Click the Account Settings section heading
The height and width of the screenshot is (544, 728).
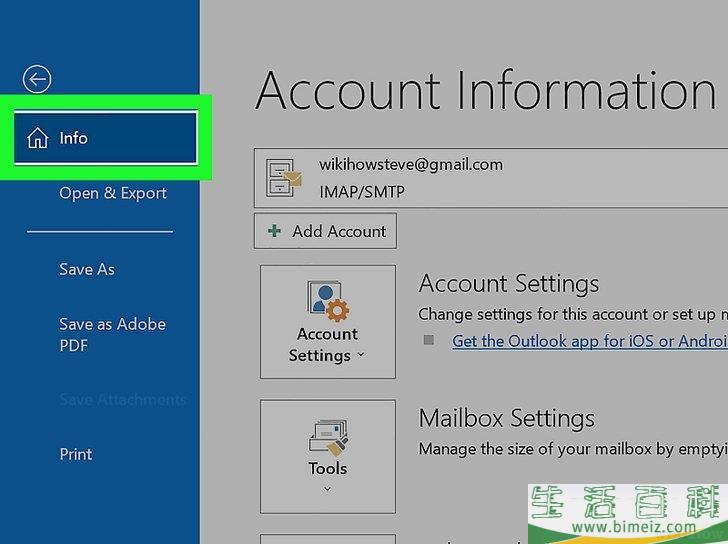(509, 283)
